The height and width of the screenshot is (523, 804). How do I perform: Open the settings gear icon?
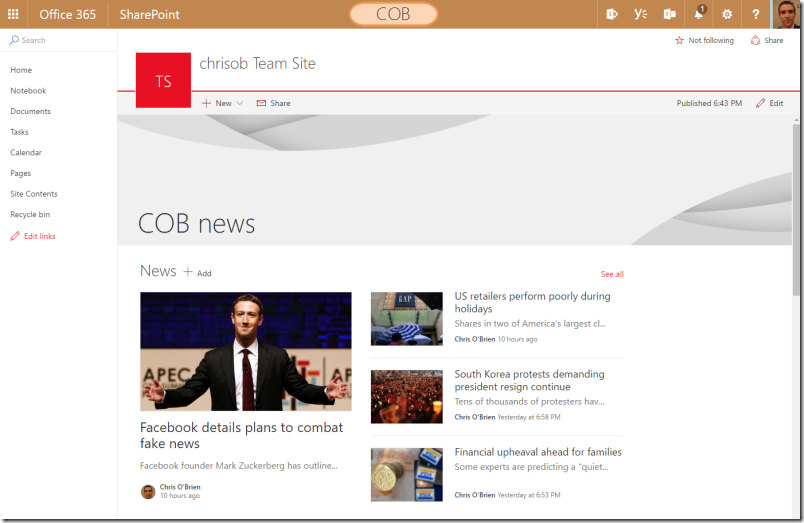(727, 14)
